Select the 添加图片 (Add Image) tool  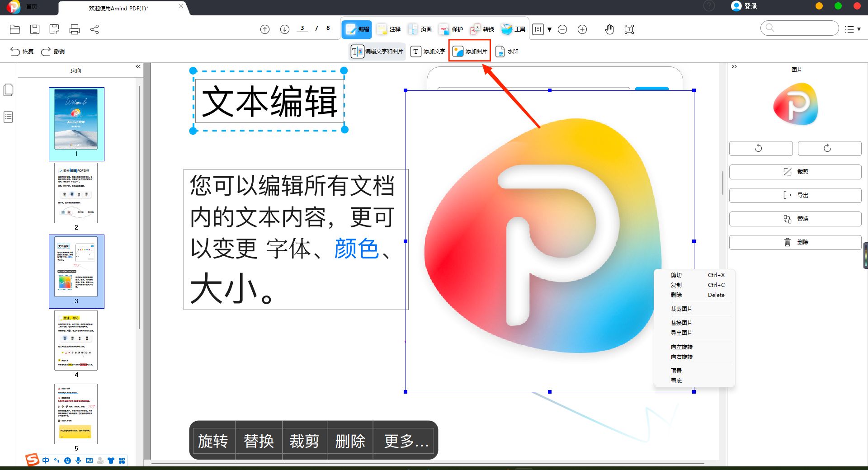[470, 51]
